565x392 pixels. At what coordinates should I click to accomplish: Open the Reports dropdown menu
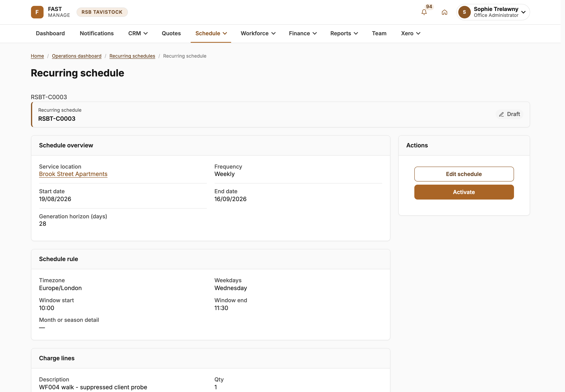344,33
